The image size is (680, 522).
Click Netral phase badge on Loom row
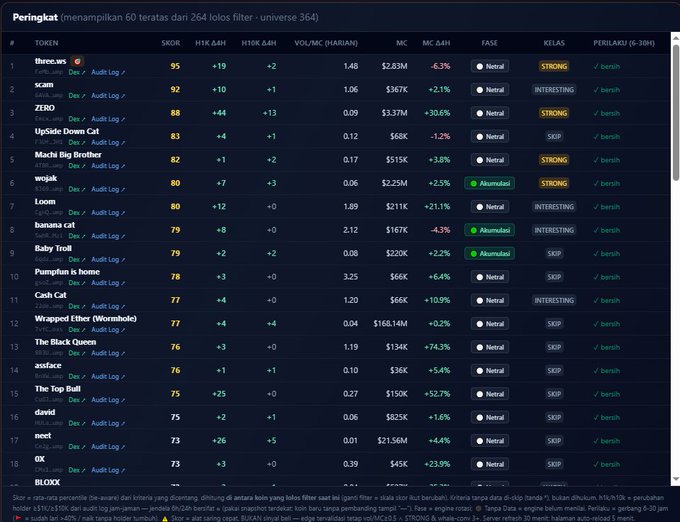pyautogui.click(x=490, y=207)
